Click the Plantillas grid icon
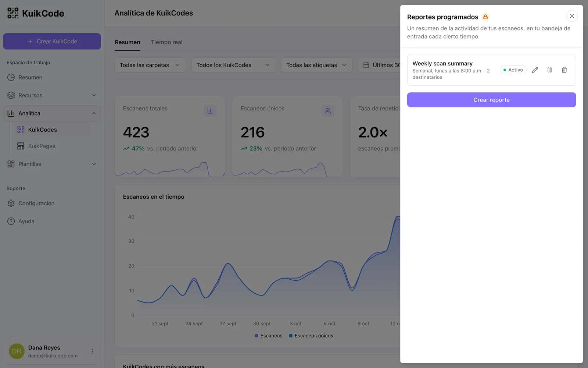This screenshot has width=588, height=368. pos(11,164)
